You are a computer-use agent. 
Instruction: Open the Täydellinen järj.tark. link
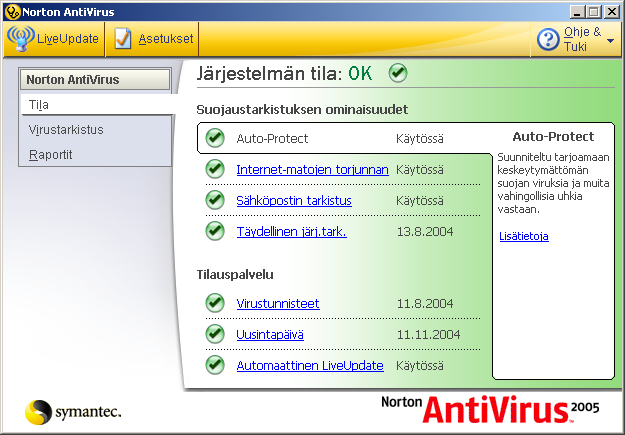(292, 232)
